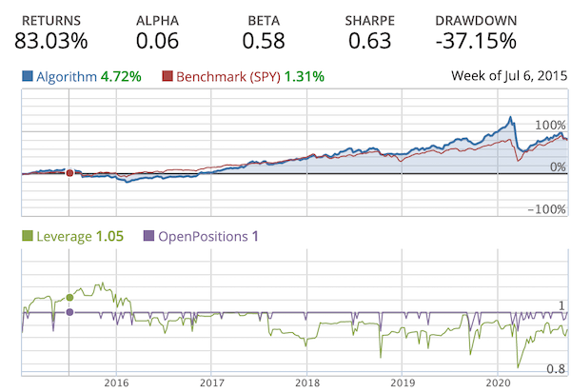Click the RETURNS 83.03% statistic
571x392 pixels.
53,33
